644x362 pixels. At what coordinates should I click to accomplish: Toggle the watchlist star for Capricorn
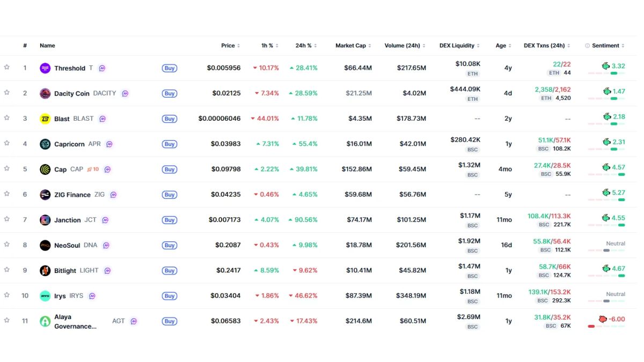pos(7,143)
